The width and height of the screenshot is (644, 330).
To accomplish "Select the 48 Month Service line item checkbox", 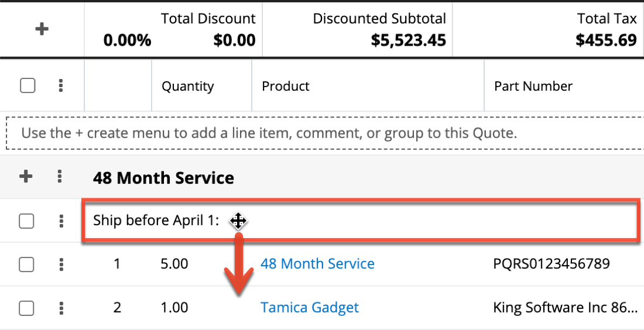I will (x=27, y=264).
